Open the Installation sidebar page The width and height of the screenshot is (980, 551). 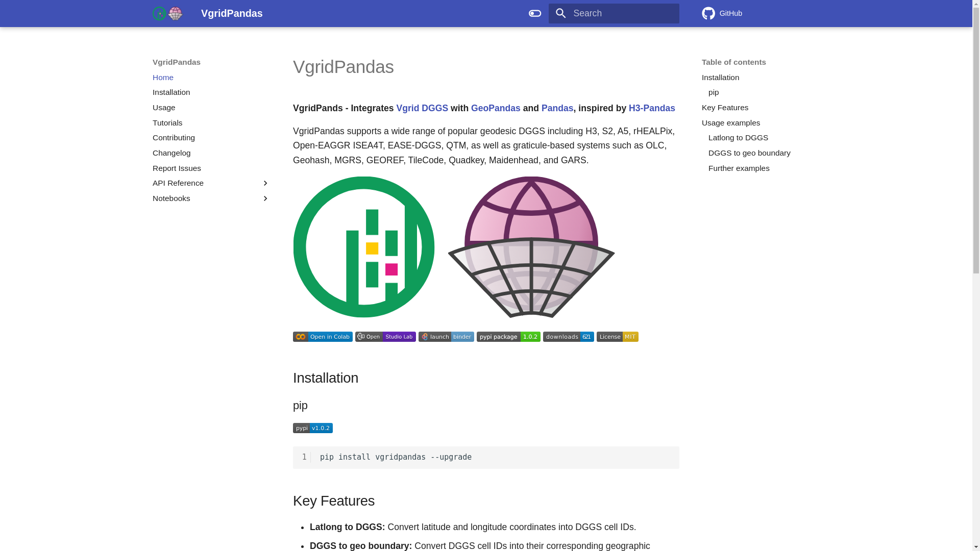[x=171, y=92]
